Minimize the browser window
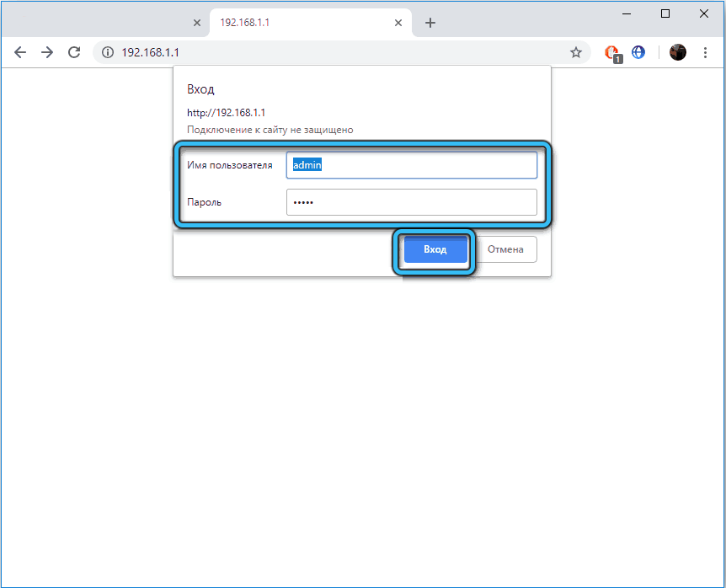 (627, 13)
